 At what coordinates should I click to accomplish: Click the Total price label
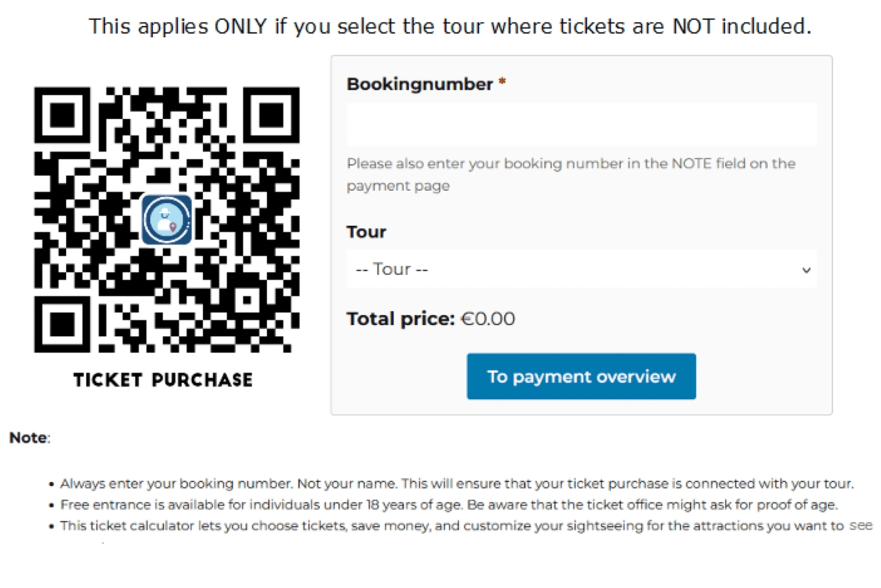[401, 319]
